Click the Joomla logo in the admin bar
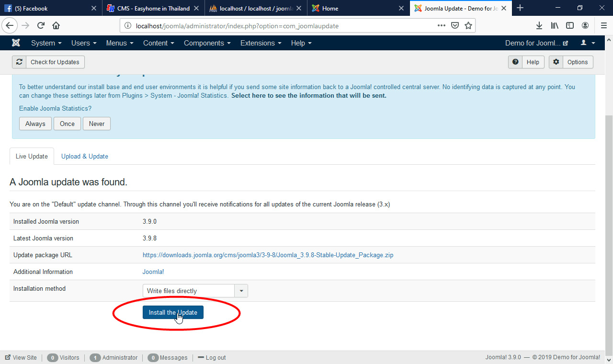This screenshot has height=364, width=613. [x=16, y=43]
